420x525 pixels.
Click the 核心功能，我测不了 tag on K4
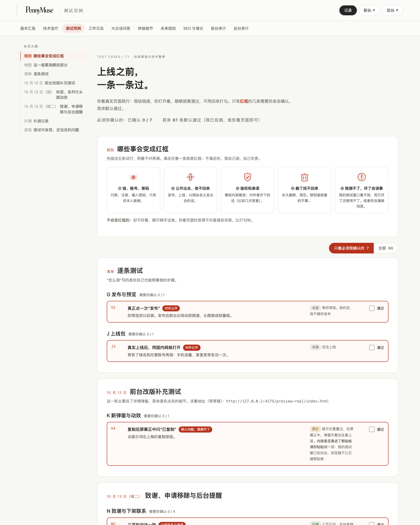tap(195, 429)
